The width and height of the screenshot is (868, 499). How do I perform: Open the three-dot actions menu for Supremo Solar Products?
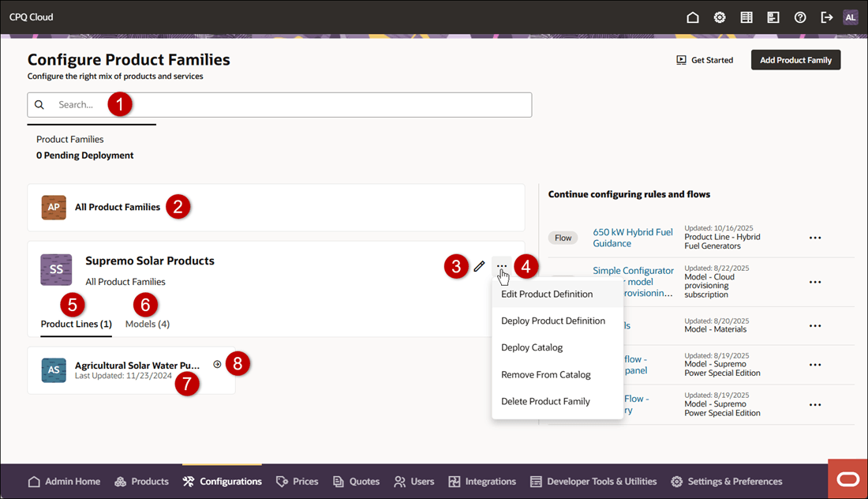[503, 266]
